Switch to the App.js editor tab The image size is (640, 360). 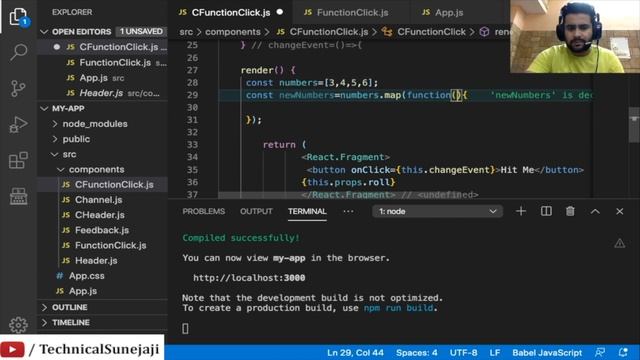click(x=448, y=12)
